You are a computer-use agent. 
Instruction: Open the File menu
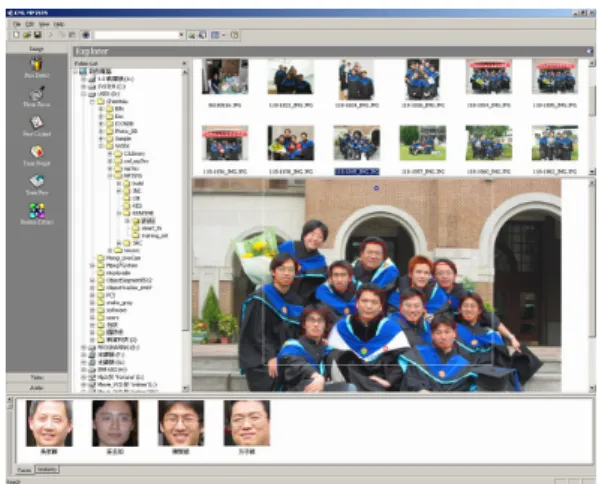pyautogui.click(x=17, y=24)
